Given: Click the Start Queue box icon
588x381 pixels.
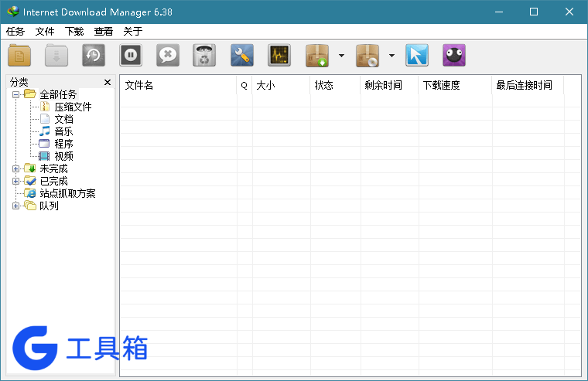Looking at the screenshot, I should point(317,56).
